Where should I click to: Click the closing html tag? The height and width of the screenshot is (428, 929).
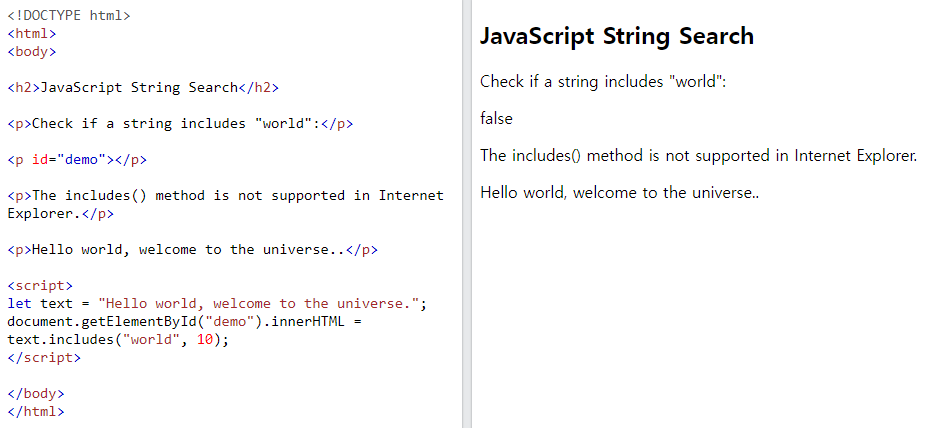click(x=36, y=411)
